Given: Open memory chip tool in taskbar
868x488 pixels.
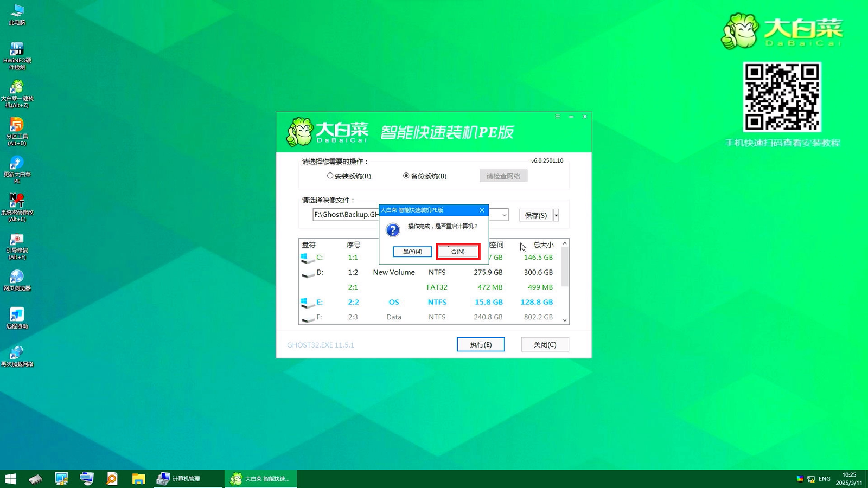Looking at the screenshot, I should (36, 479).
